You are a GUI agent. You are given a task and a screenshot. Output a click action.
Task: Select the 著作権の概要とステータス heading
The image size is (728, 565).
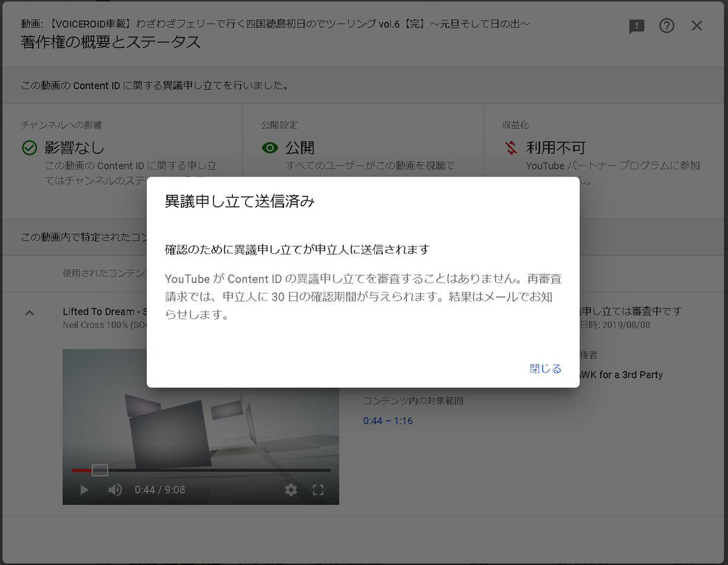pyautogui.click(x=110, y=42)
